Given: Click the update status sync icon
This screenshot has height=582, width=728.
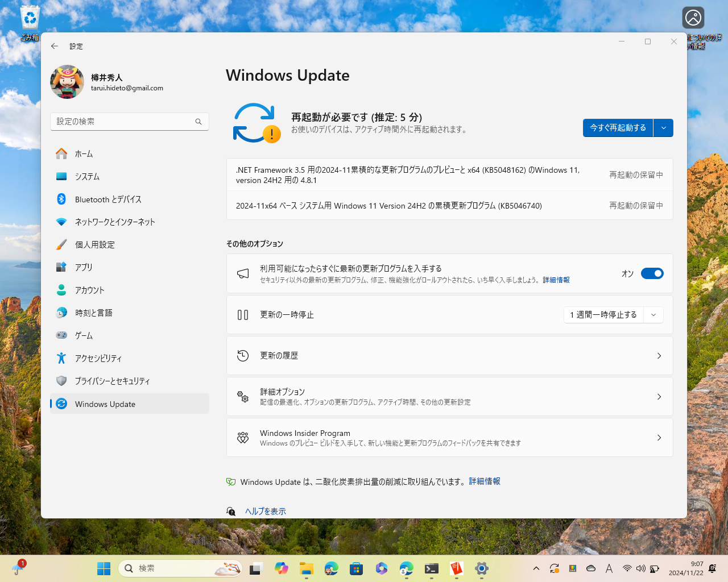Looking at the screenshot, I should pos(257,123).
